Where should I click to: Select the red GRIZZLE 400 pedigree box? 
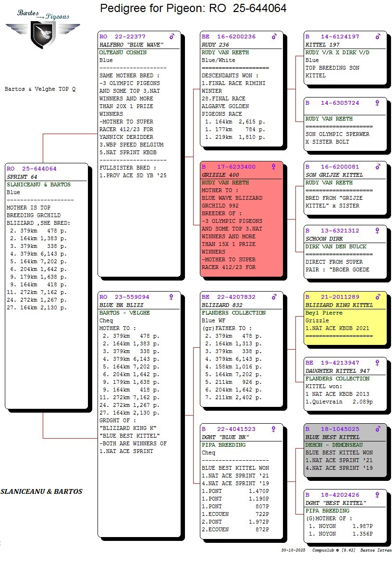[x=242, y=221]
